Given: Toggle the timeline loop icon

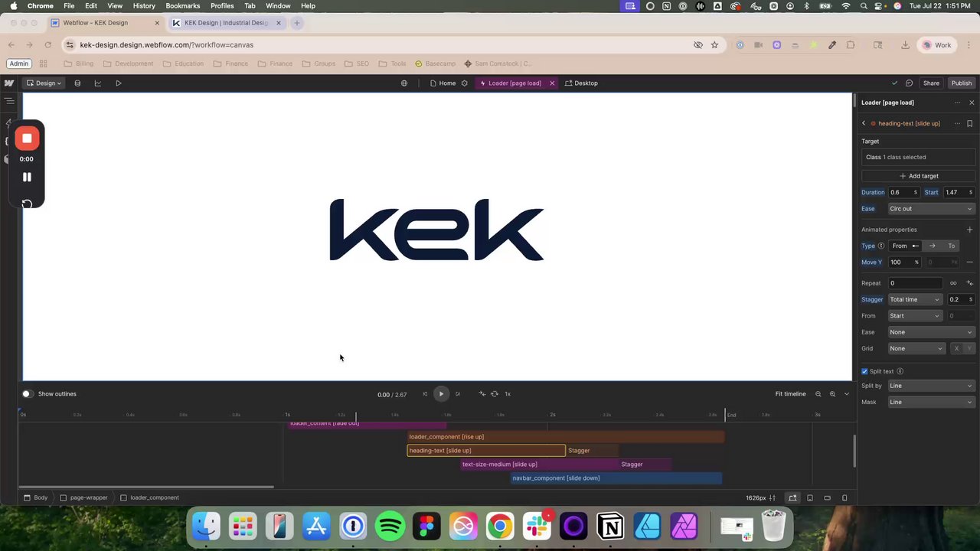Looking at the screenshot, I should 495,394.
